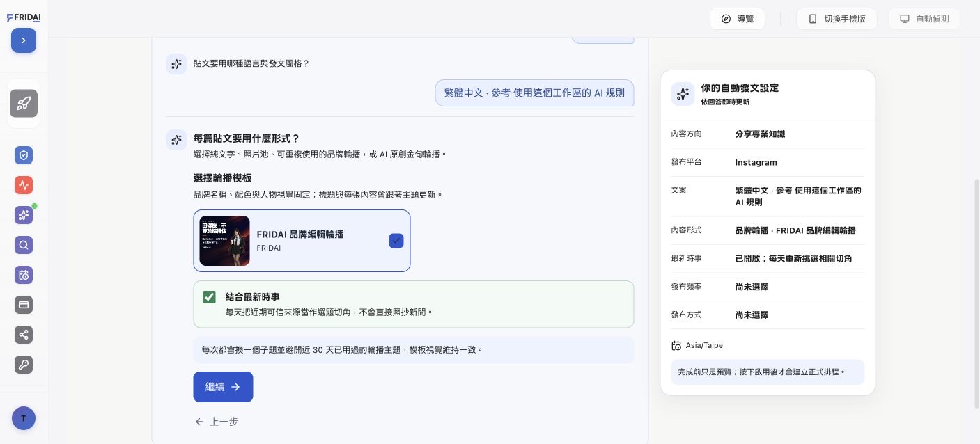Open the share nodes sidebar icon
Screen dimensions: 980x444
[x=24, y=335]
